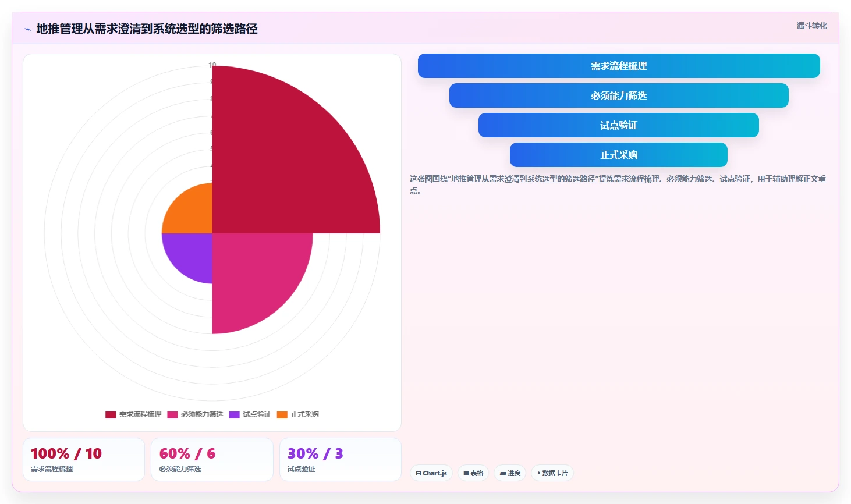Toggle 需求流程梳理 legend swatch
This screenshot has height=504, width=851.
coord(111,414)
